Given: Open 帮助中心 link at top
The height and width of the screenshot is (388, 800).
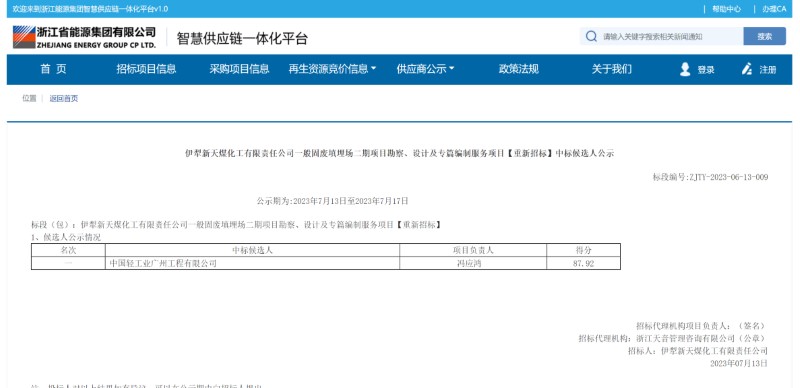Looking at the screenshot, I should 727,9.
